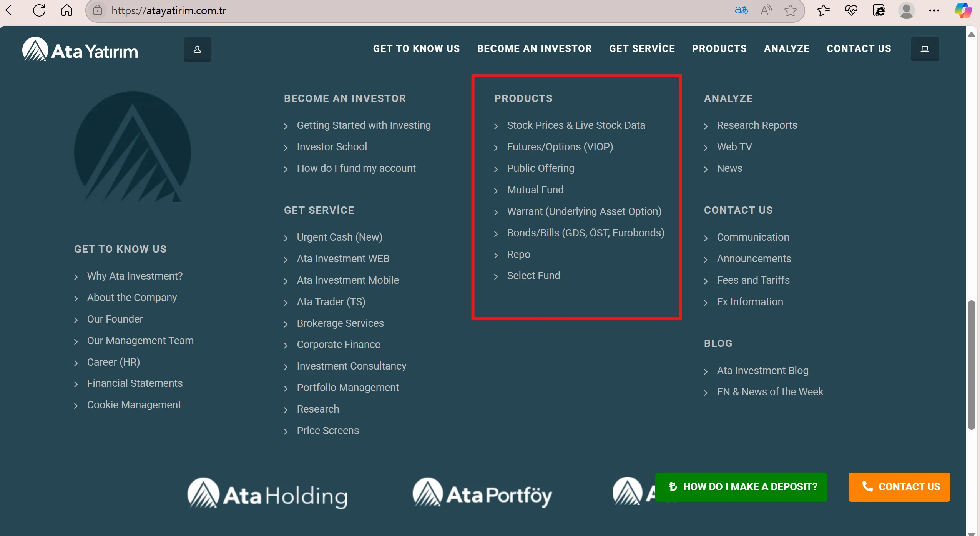The height and width of the screenshot is (536, 980).
Task: Open the Announcements link
Action: [x=754, y=259]
